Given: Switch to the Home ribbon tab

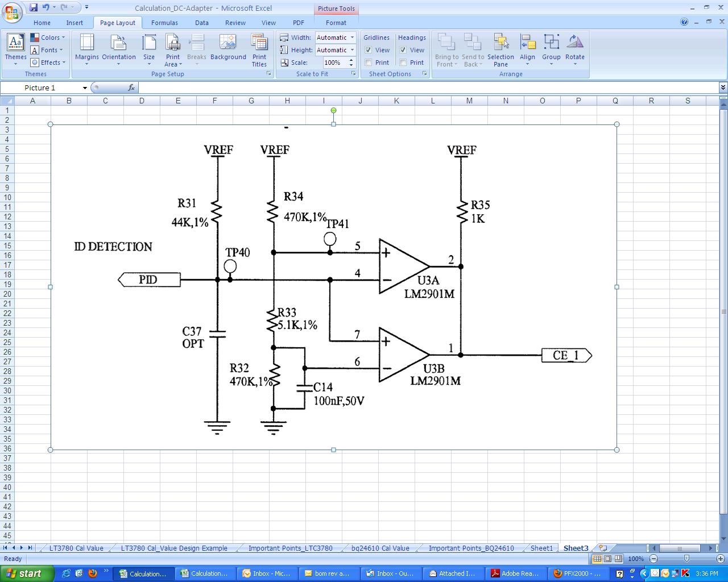Looking at the screenshot, I should [x=42, y=23].
